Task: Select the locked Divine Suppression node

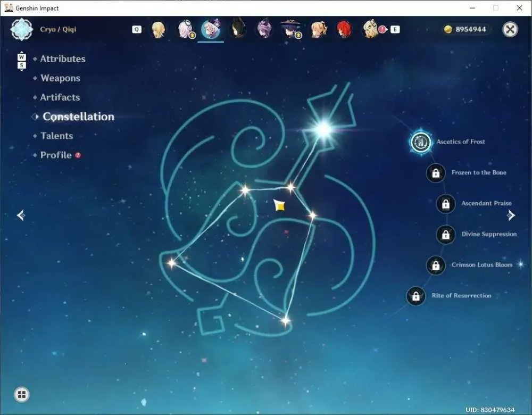Action: tap(445, 234)
